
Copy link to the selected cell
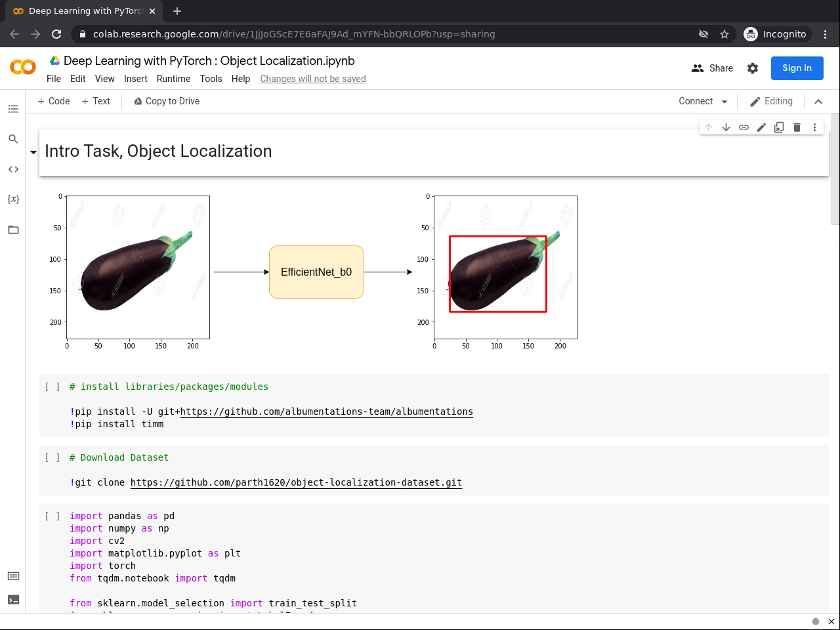744,127
